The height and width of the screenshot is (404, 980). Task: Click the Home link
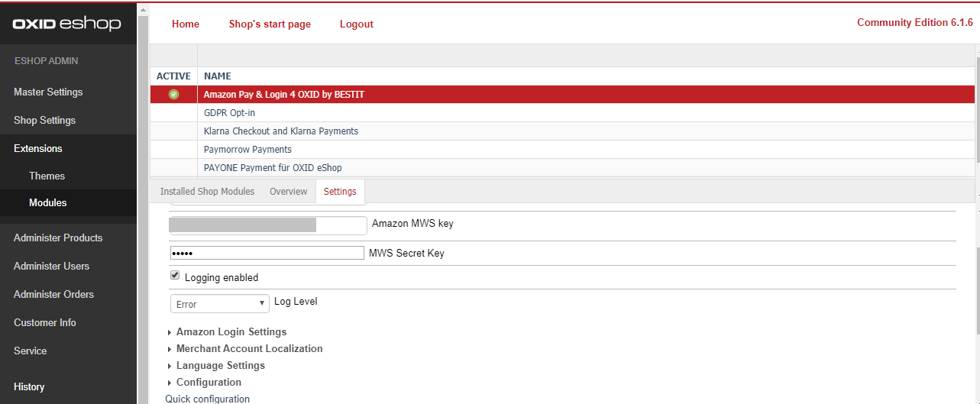[x=186, y=24]
